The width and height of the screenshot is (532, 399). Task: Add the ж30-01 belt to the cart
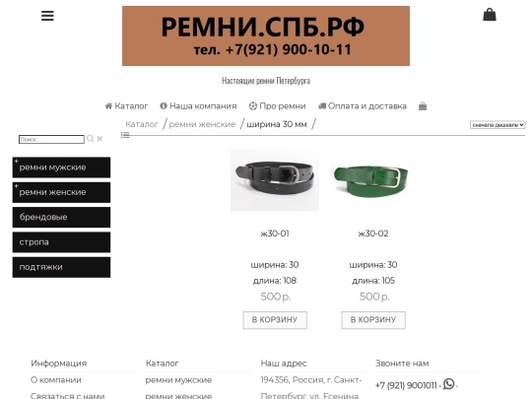(x=275, y=320)
